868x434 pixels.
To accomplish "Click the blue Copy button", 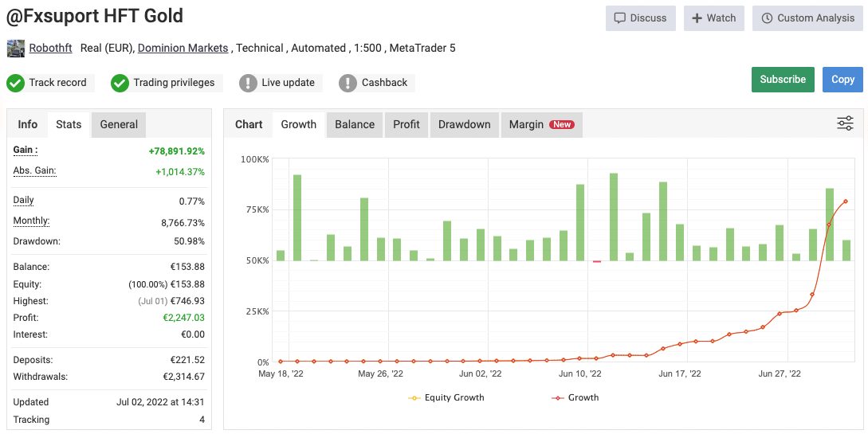I will pos(842,80).
